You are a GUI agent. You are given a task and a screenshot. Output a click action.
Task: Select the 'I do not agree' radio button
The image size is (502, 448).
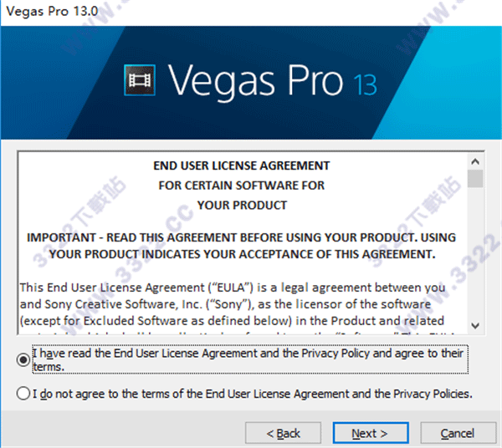pyautogui.click(x=23, y=394)
